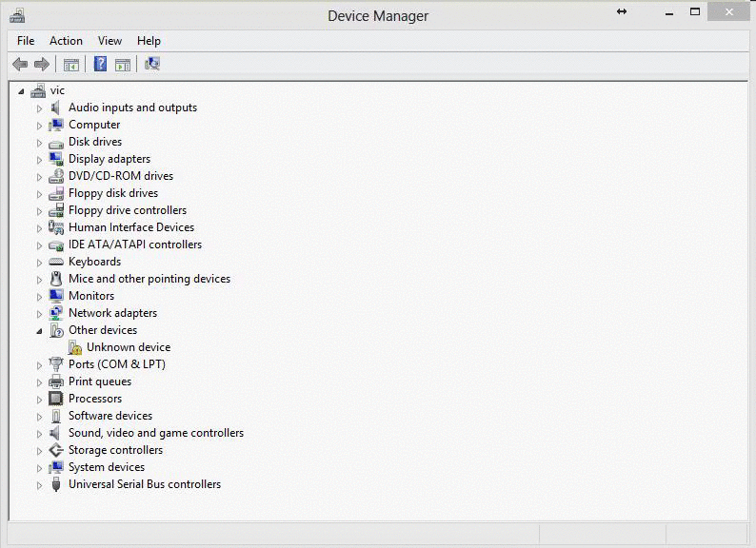
Task: Select the Software devices label
Action: tap(110, 416)
